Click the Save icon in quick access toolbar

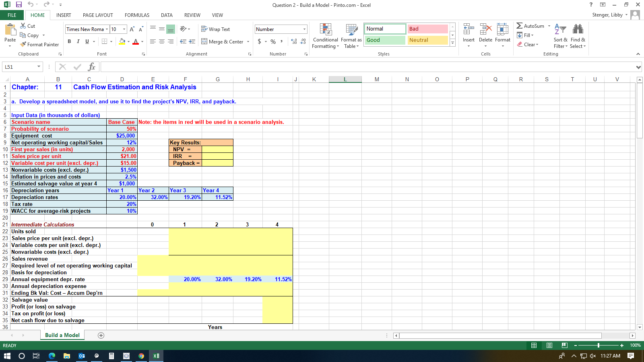point(19,4)
